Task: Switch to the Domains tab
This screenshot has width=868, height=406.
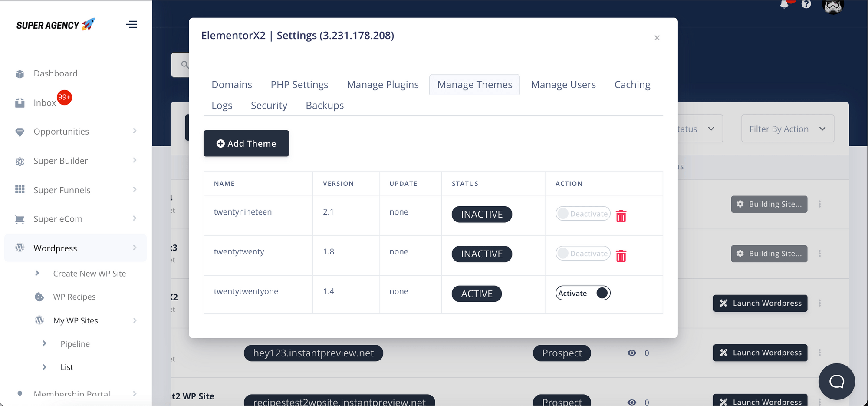Action: pyautogui.click(x=232, y=85)
